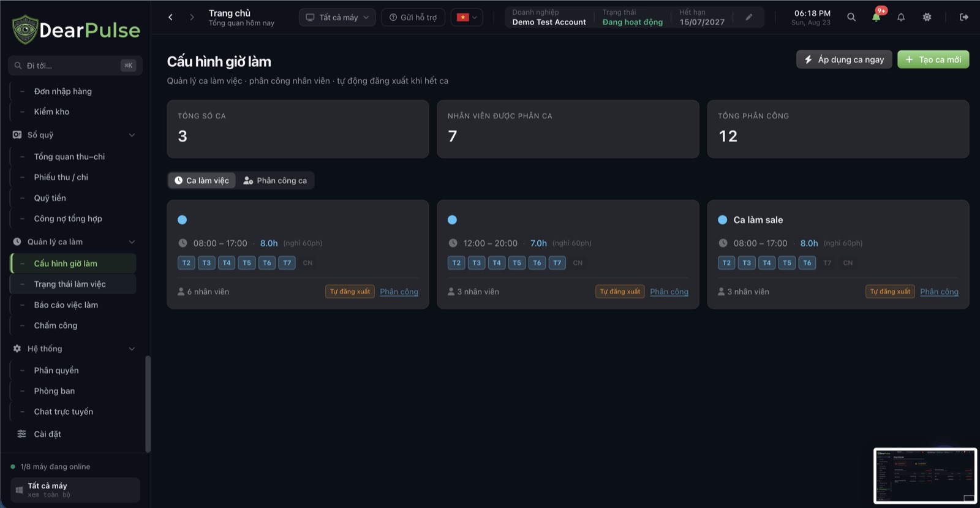This screenshot has height=508, width=980.
Task: Click the Áp dụng ca ngay button
Action: click(x=845, y=59)
